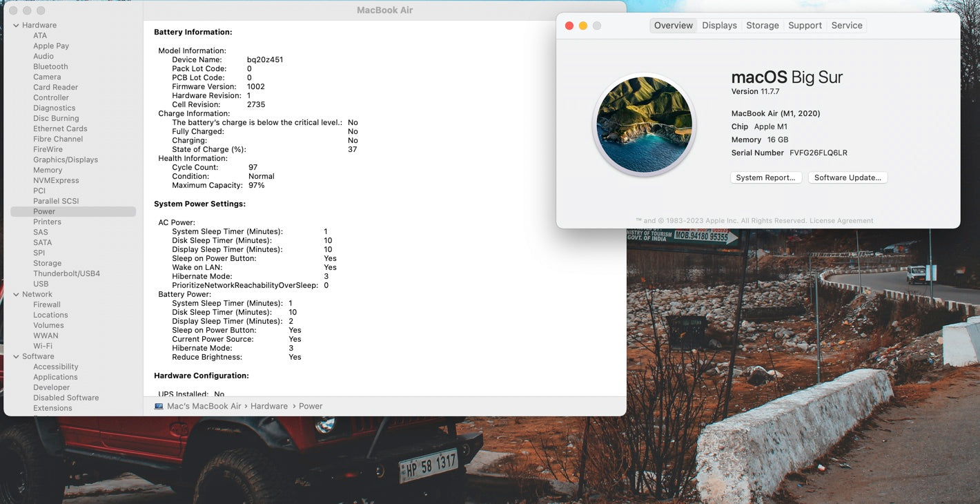Select Bluetooth in the hardware list
980x504 pixels.
(x=50, y=67)
